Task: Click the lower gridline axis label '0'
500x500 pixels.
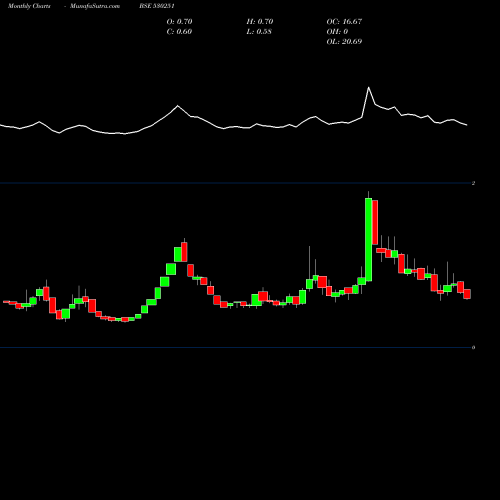Action: pos(473,347)
